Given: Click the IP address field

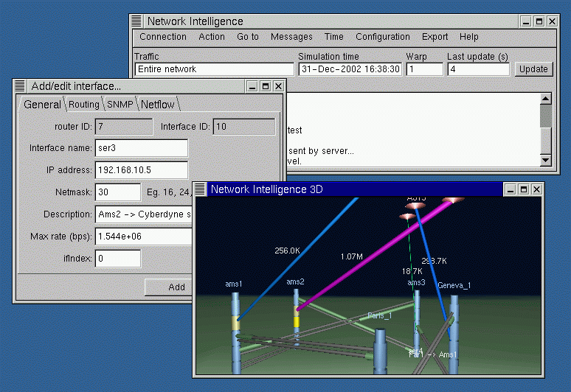Looking at the screenshot, I should [142, 170].
